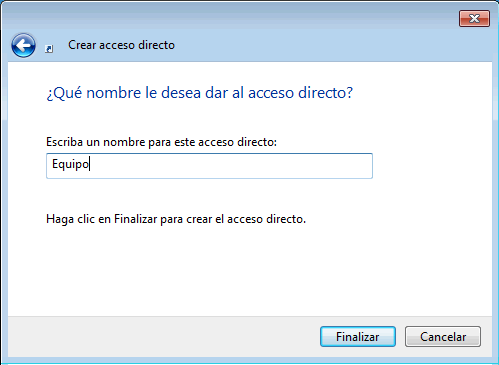Click Finalizar to create the shortcut
Screen dimensions: 499x365
[x=358, y=337]
